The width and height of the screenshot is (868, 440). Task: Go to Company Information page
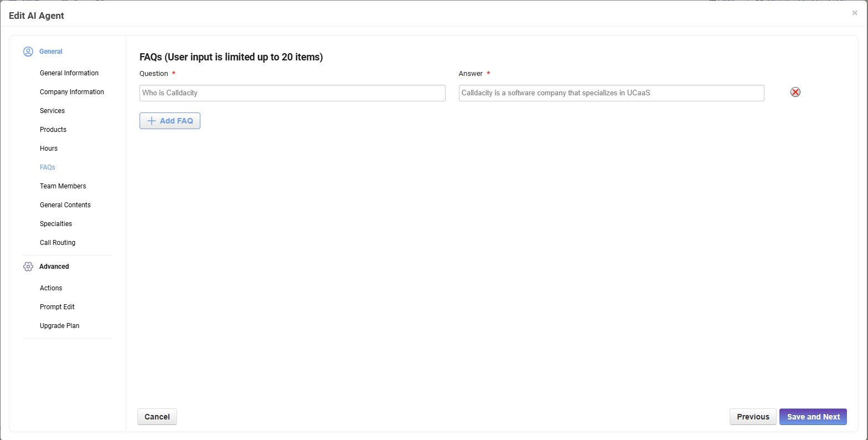click(72, 92)
